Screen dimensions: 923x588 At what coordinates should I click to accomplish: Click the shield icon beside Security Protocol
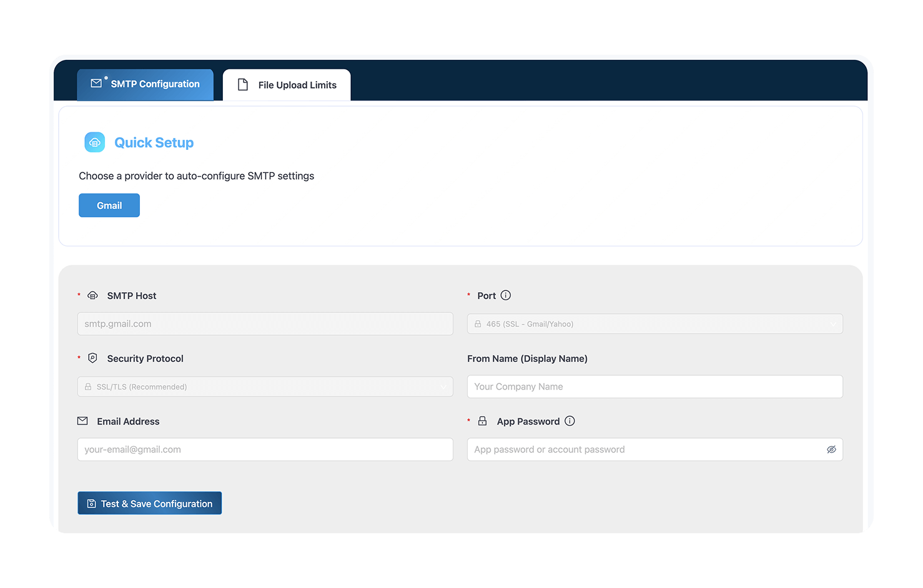[x=92, y=358]
